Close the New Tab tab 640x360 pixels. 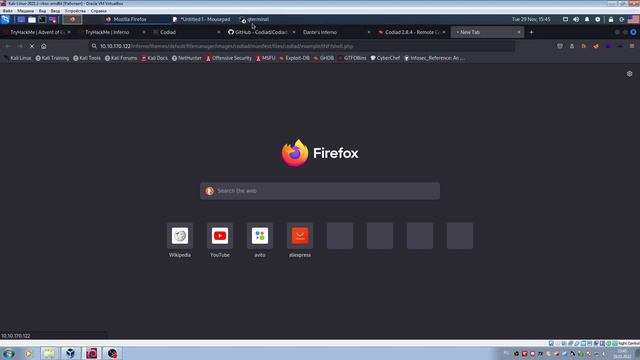tap(519, 32)
